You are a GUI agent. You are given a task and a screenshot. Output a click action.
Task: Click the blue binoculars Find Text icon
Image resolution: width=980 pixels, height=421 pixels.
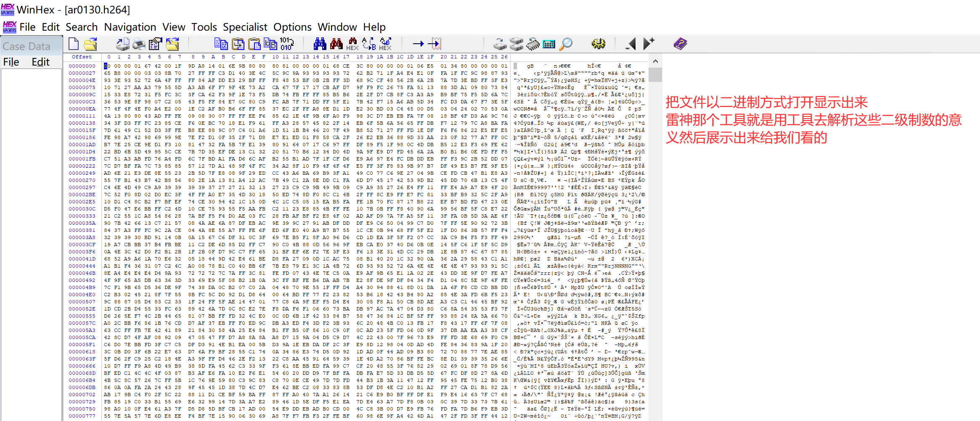(x=320, y=44)
